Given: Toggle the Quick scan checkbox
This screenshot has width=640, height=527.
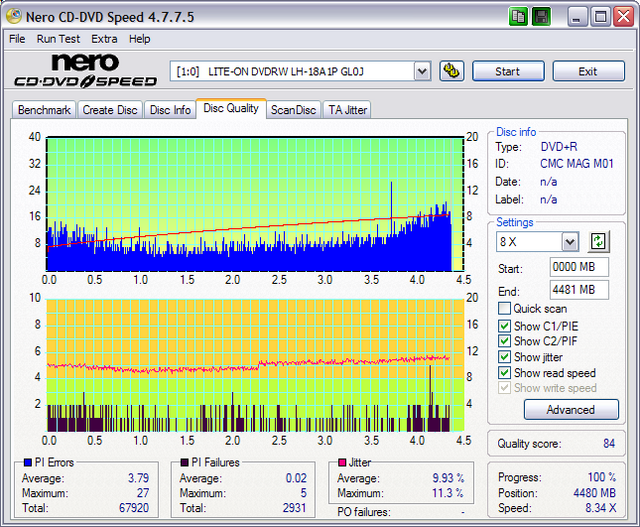Looking at the screenshot, I should click(x=504, y=308).
